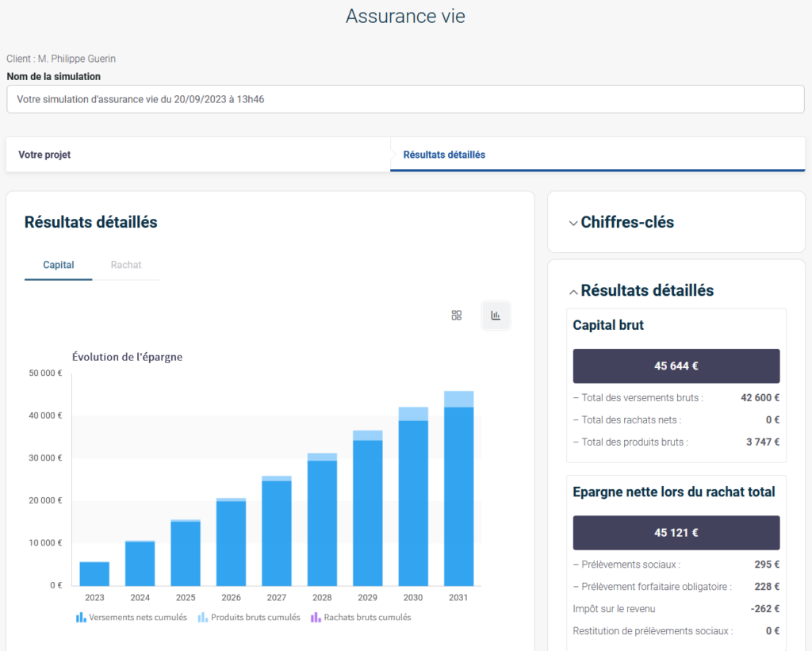Toggle Rachats bruts cumulés series label
The width and height of the screenshot is (812, 651).
point(367,617)
